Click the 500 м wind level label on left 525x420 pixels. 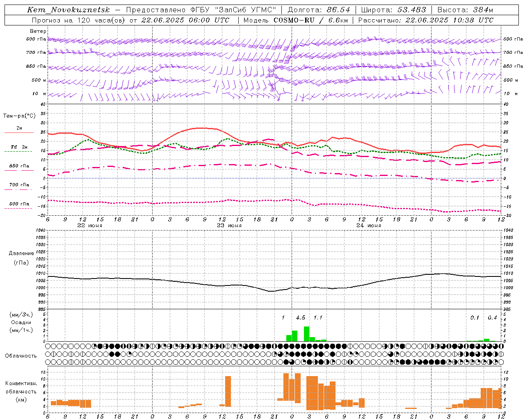pos(39,80)
